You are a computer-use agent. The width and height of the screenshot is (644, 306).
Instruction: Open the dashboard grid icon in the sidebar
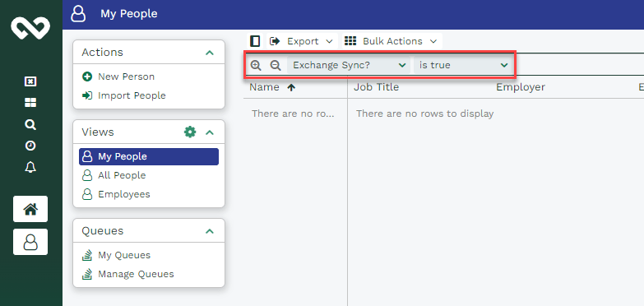30,103
